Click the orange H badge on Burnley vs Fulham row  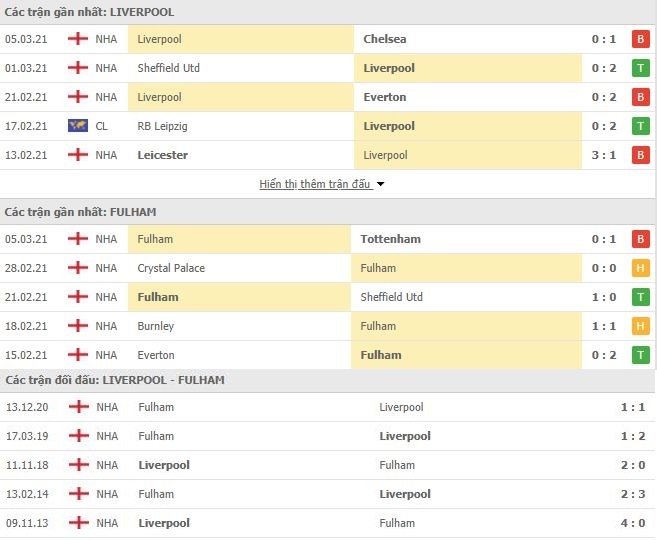point(640,326)
